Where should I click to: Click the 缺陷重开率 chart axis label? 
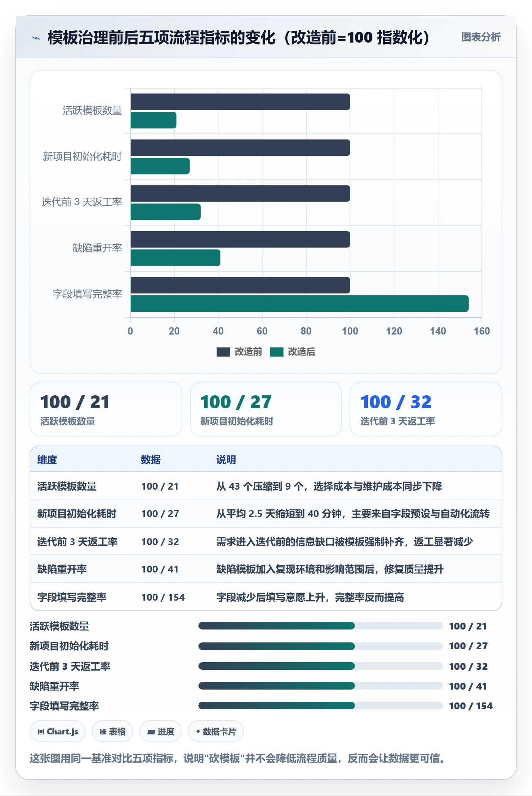click(97, 248)
